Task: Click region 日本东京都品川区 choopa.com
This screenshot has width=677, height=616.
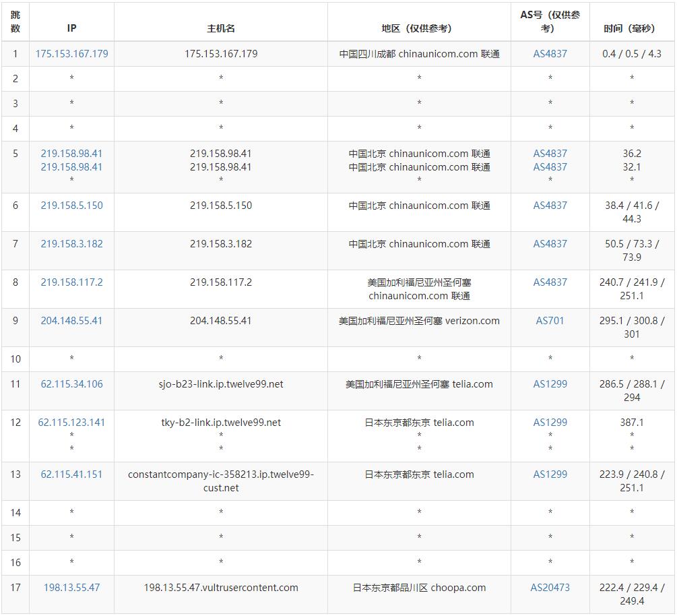Action: pyautogui.click(x=419, y=588)
